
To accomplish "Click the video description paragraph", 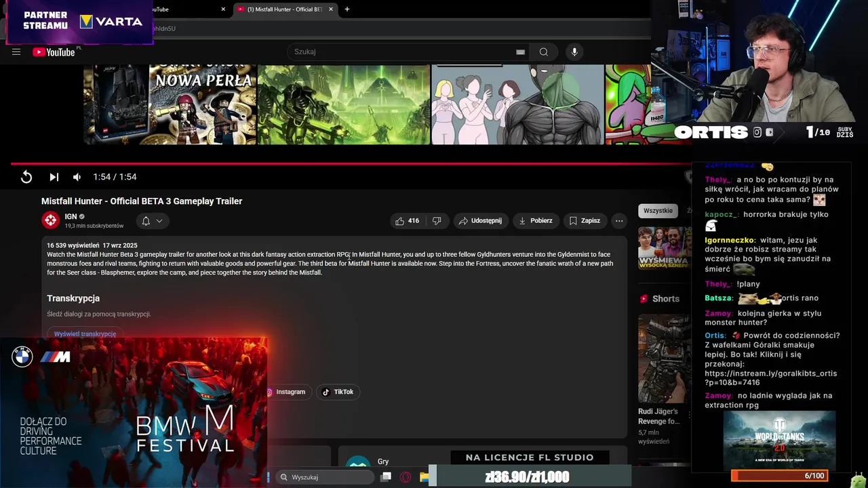I will pos(330,264).
